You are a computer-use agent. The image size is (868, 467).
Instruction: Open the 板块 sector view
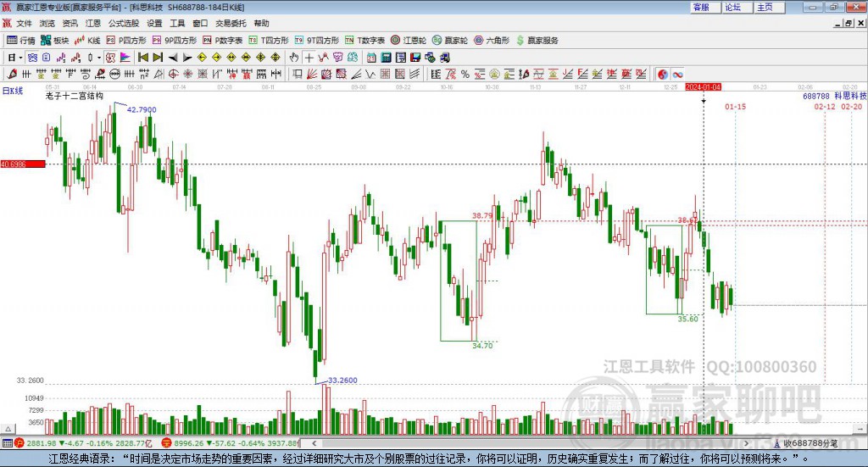[x=55, y=41]
